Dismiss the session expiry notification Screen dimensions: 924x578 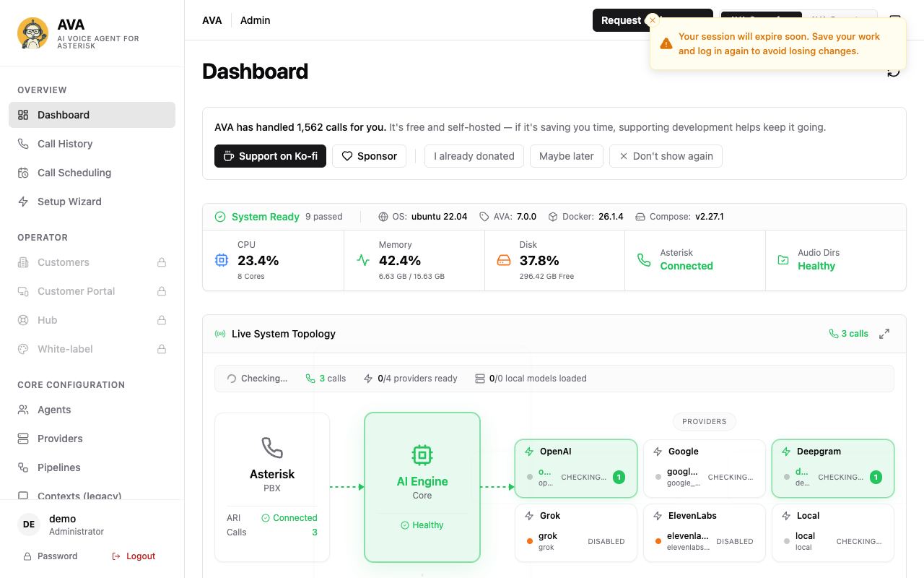(653, 20)
